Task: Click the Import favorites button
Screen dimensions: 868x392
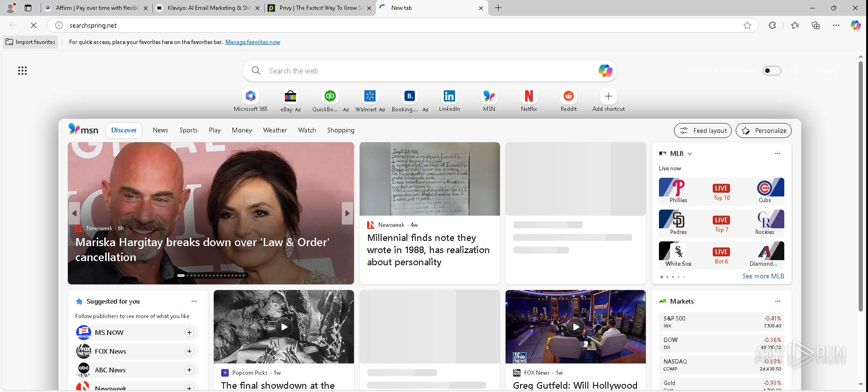Action: tap(30, 42)
